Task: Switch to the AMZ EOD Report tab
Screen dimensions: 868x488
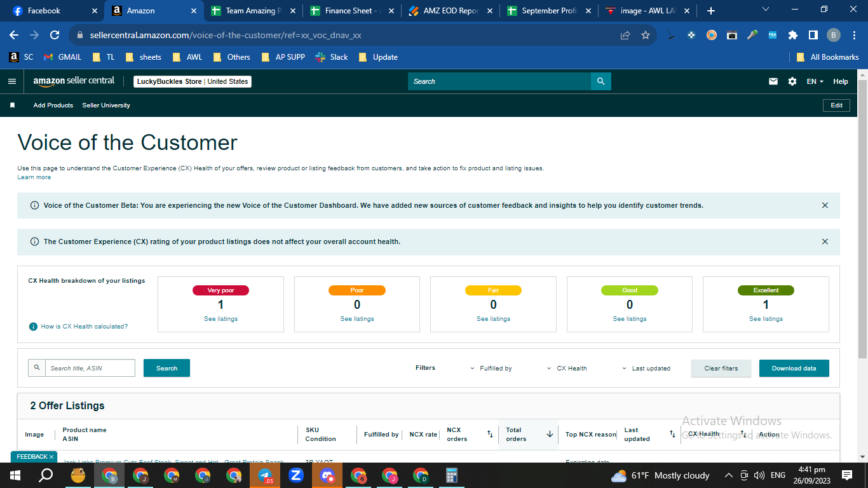Action: pyautogui.click(x=450, y=11)
